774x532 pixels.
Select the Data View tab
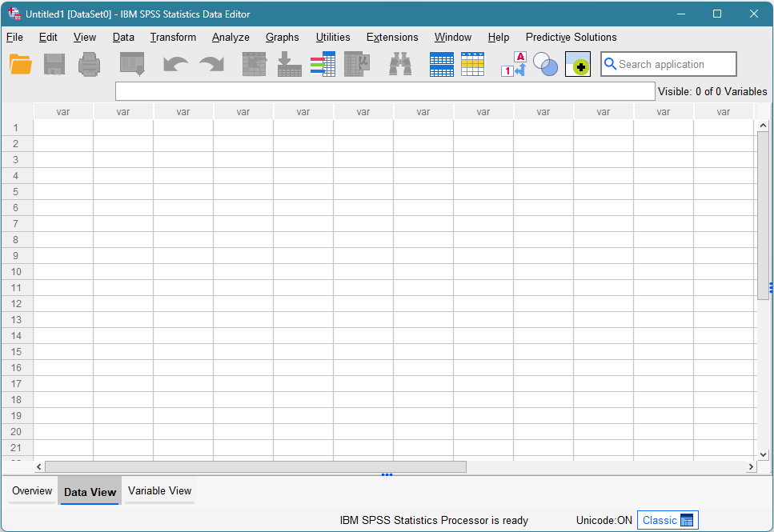[90, 491]
